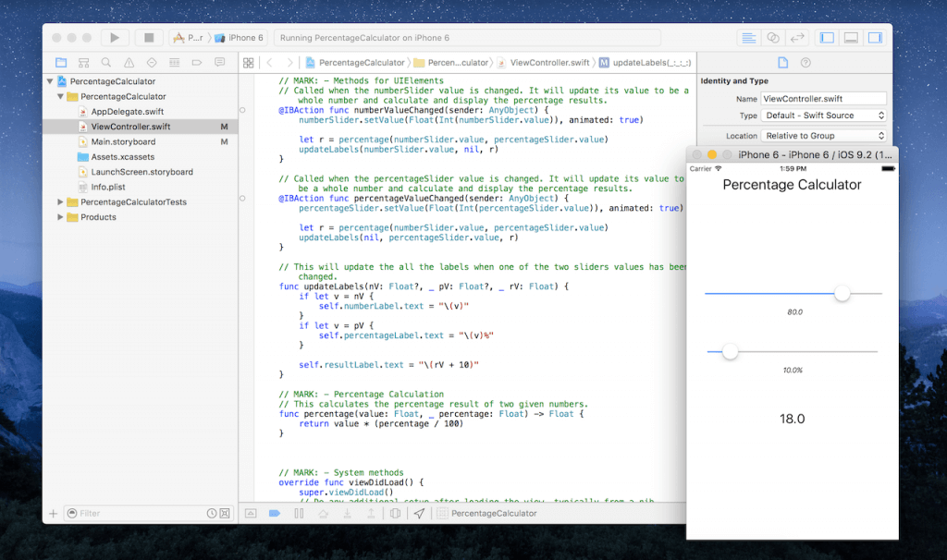
Task: Toggle the Debug area visibility
Action: (850, 38)
